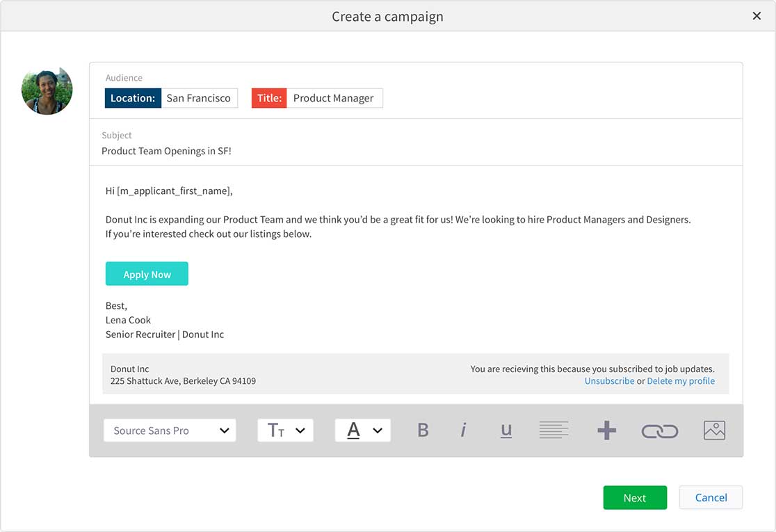776x532 pixels.
Task: Click the Best, closing line
Action: click(x=116, y=306)
